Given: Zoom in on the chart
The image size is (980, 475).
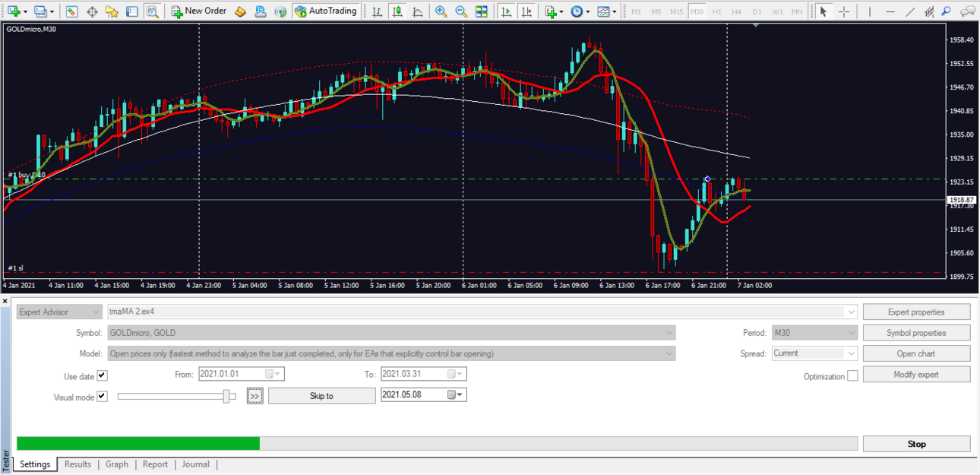Looking at the screenshot, I should (x=441, y=11).
